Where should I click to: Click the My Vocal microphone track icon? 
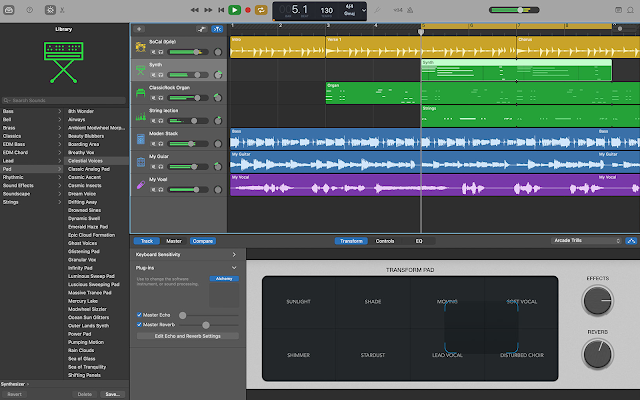click(x=139, y=184)
